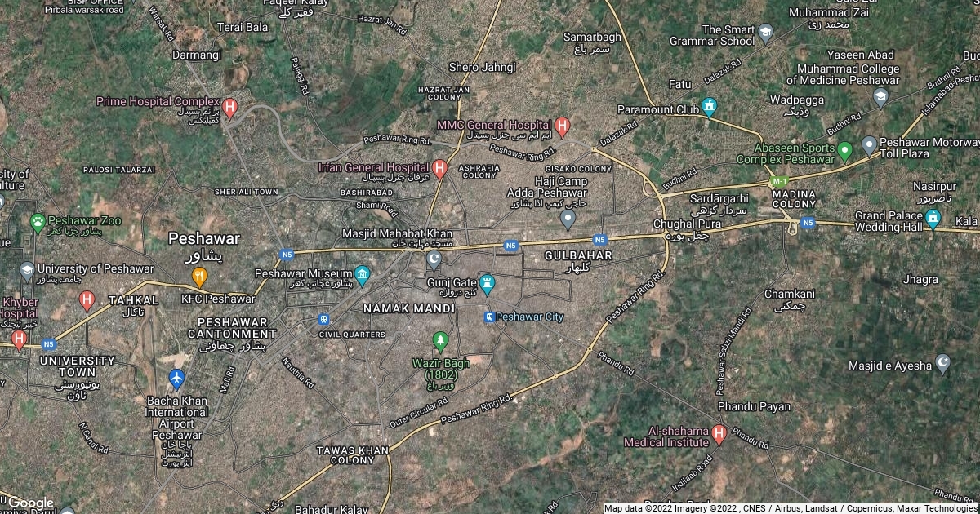The image size is (980, 514).
Task: Select the Wazir Bagh park tree icon
Action: click(440, 339)
